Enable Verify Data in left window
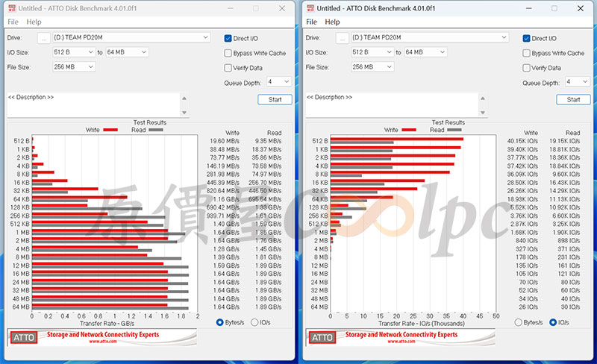 (228, 68)
